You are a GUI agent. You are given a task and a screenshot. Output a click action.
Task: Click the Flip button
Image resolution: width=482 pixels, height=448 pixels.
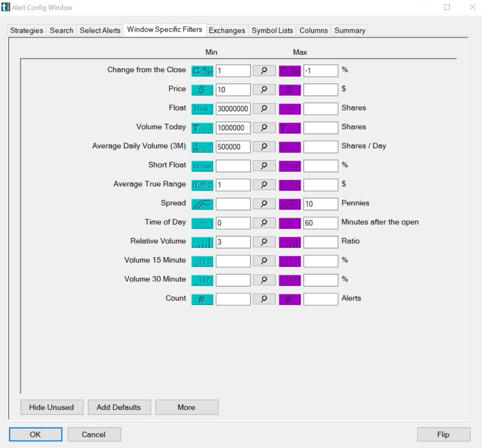[x=443, y=434]
